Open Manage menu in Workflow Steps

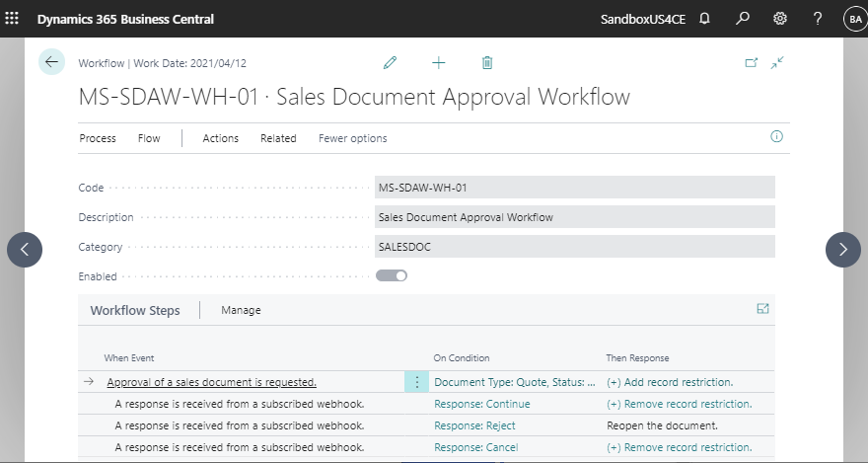(241, 310)
